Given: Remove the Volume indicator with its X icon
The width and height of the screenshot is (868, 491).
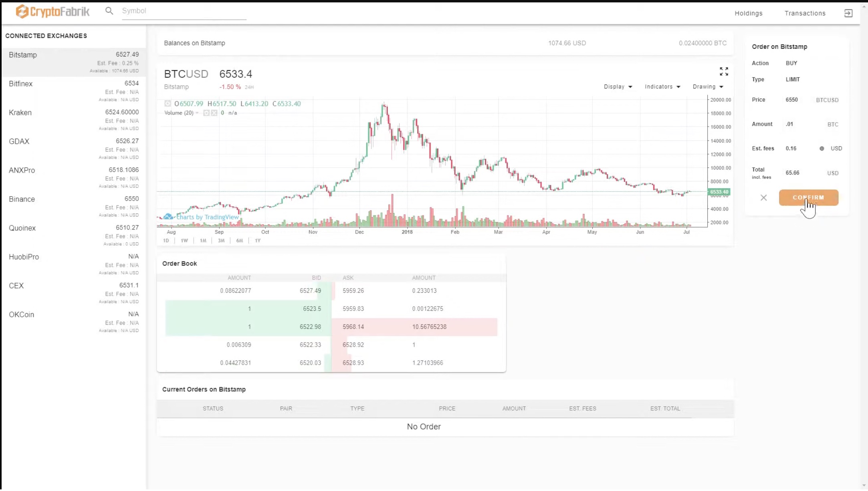Looking at the screenshot, I should 214,113.
